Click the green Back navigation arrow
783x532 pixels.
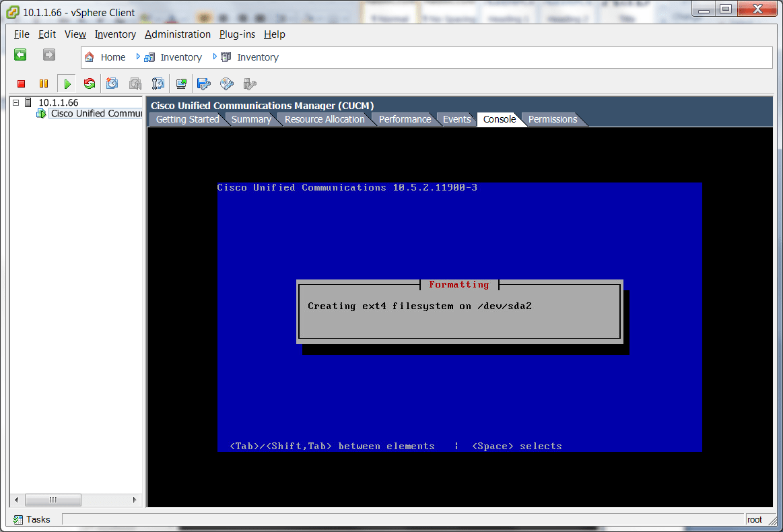(x=20, y=55)
